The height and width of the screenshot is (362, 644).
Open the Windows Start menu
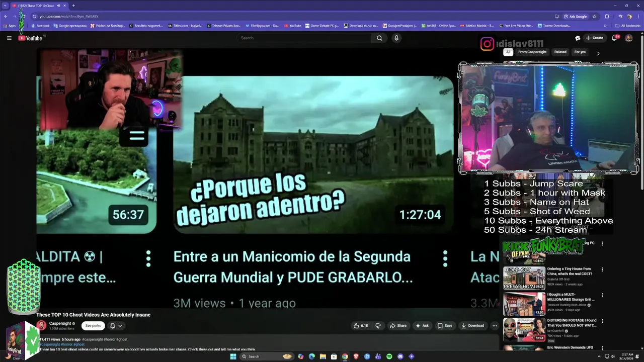tap(233, 356)
